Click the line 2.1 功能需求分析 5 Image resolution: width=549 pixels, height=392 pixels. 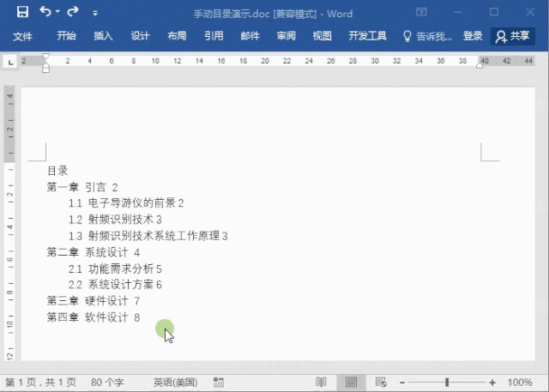pyautogui.click(x=115, y=268)
